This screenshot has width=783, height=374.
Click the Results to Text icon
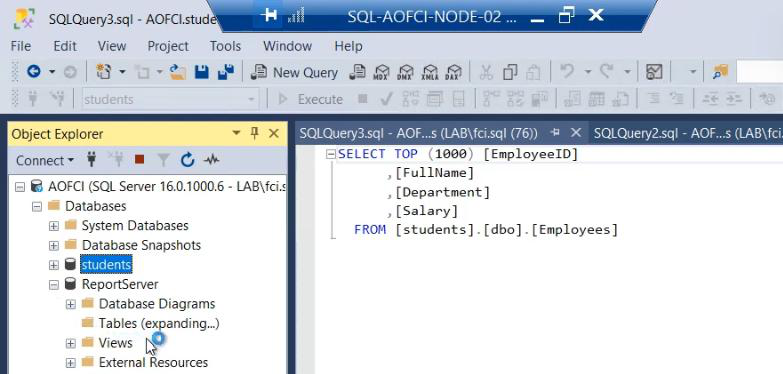click(572, 99)
